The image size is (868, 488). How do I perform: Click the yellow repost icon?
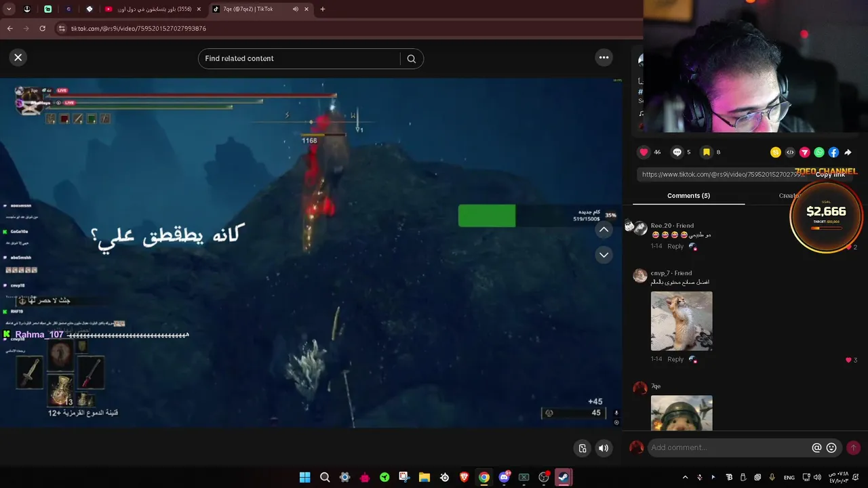[x=775, y=152]
